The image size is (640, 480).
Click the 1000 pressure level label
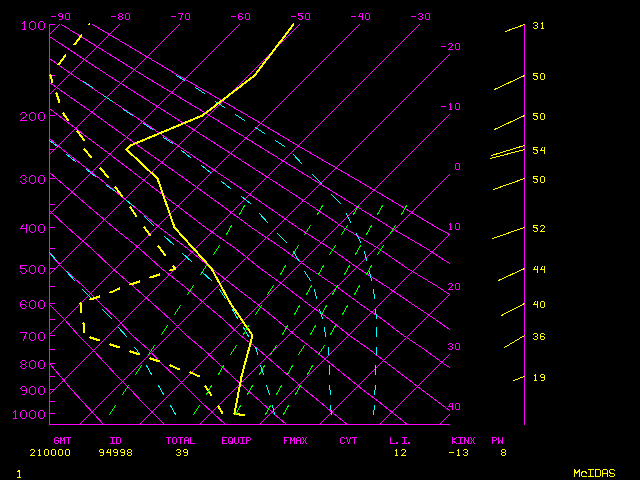coord(31,414)
